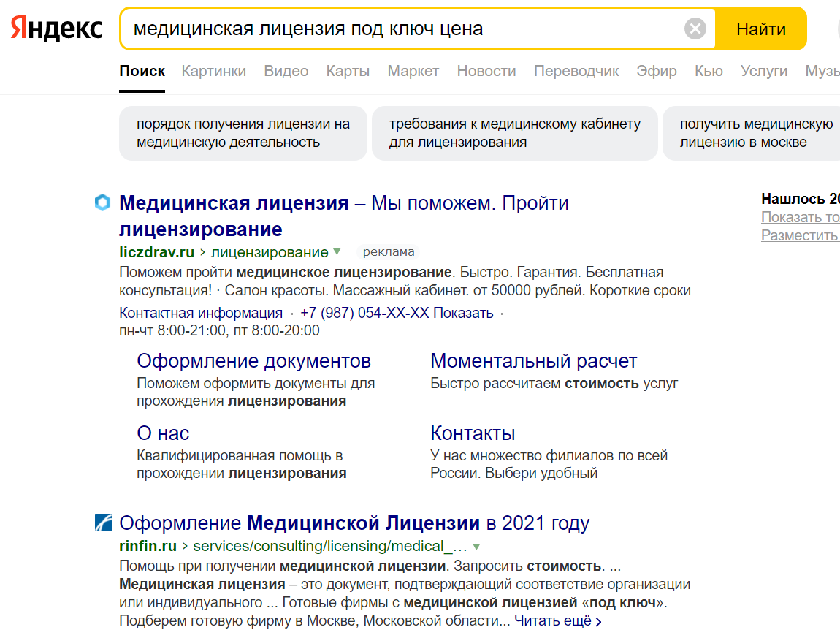Click into the search query input field
This screenshot has width=840, height=630.
(x=402, y=29)
